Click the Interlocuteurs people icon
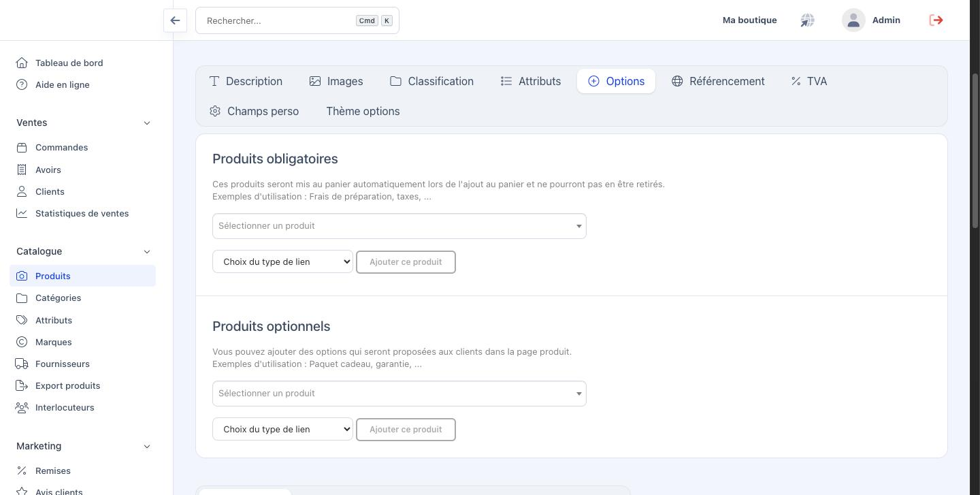This screenshot has height=495, width=980. 22,407
